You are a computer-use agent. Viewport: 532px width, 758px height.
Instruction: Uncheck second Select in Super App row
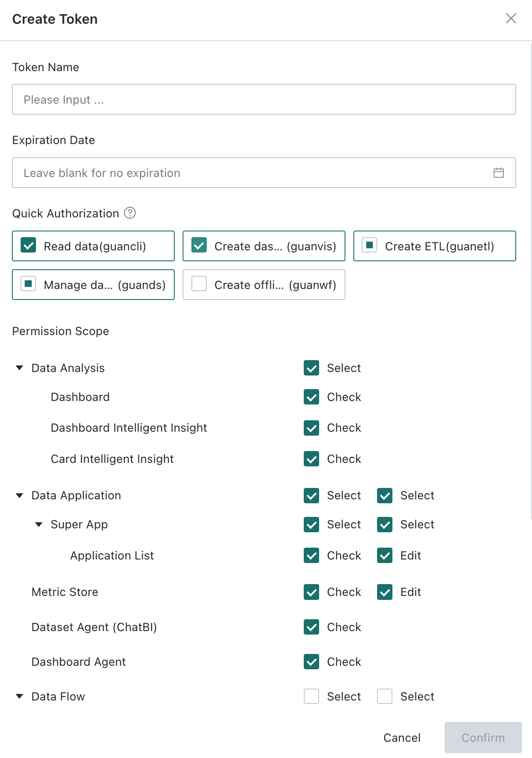385,524
